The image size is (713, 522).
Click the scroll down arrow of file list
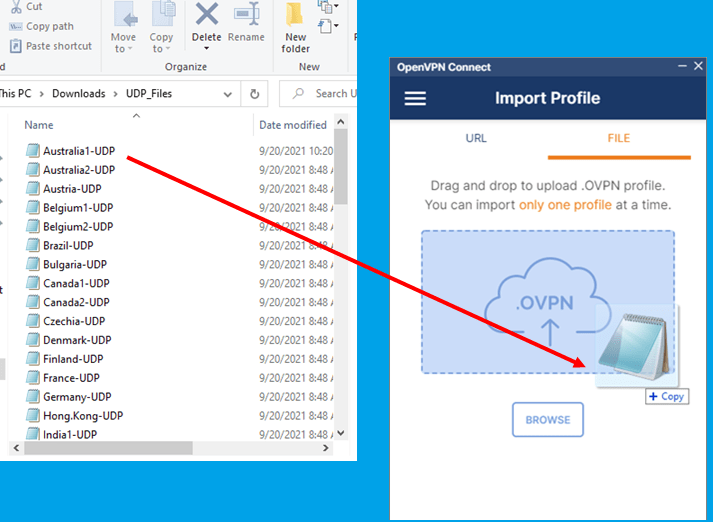341,433
